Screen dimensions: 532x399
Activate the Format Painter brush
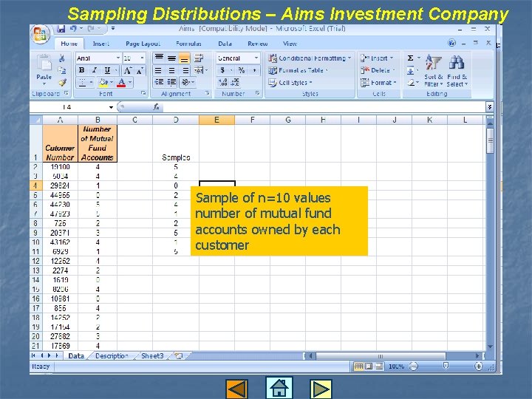62,83
